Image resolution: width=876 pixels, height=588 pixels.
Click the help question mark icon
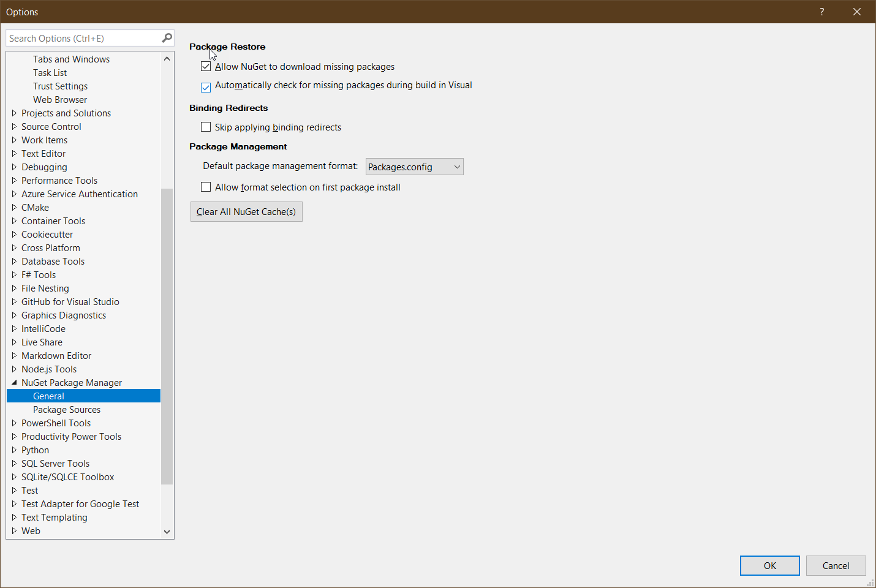pos(821,12)
